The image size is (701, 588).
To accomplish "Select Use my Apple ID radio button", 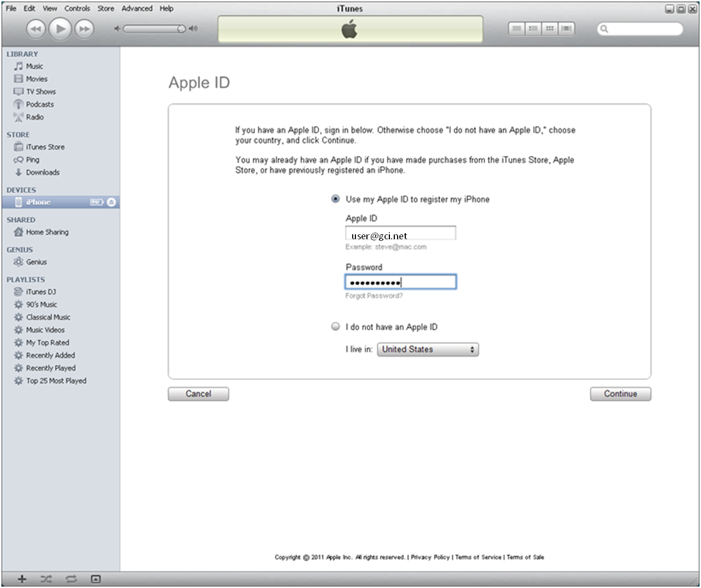I will [336, 199].
